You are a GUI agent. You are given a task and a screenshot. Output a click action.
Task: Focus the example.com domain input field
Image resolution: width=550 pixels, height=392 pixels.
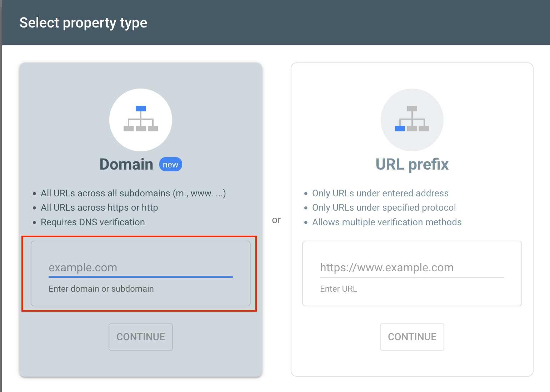141,268
